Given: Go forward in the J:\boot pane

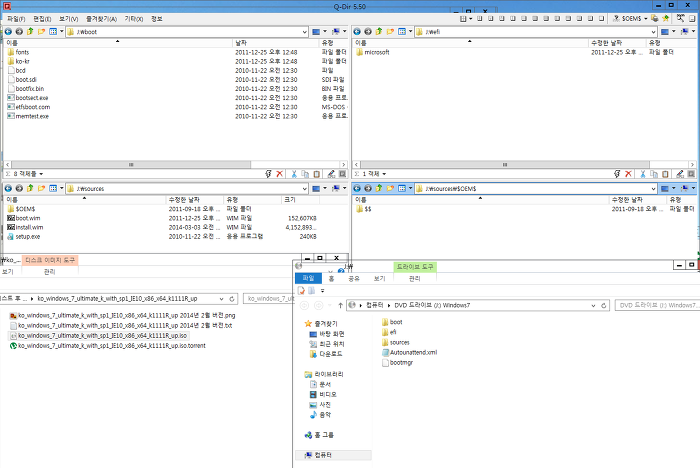Looking at the screenshot, I should (x=19, y=32).
